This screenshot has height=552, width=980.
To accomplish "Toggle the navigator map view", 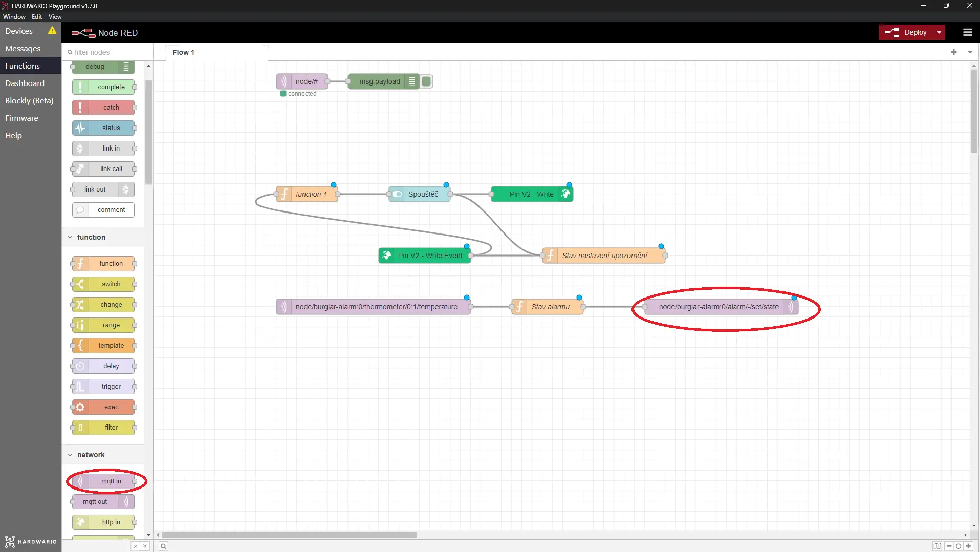I will click(937, 546).
